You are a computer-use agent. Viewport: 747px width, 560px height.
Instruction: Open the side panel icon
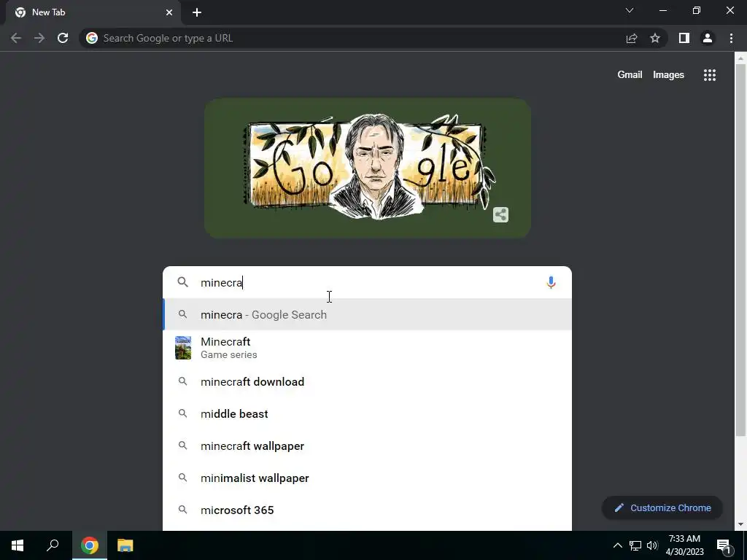[x=684, y=38]
